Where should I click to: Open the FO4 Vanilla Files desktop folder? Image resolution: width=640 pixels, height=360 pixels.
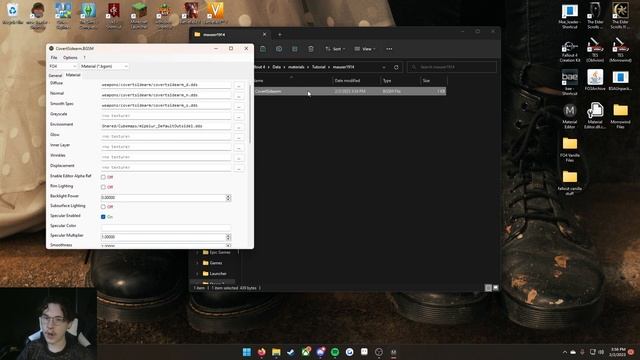570,149
